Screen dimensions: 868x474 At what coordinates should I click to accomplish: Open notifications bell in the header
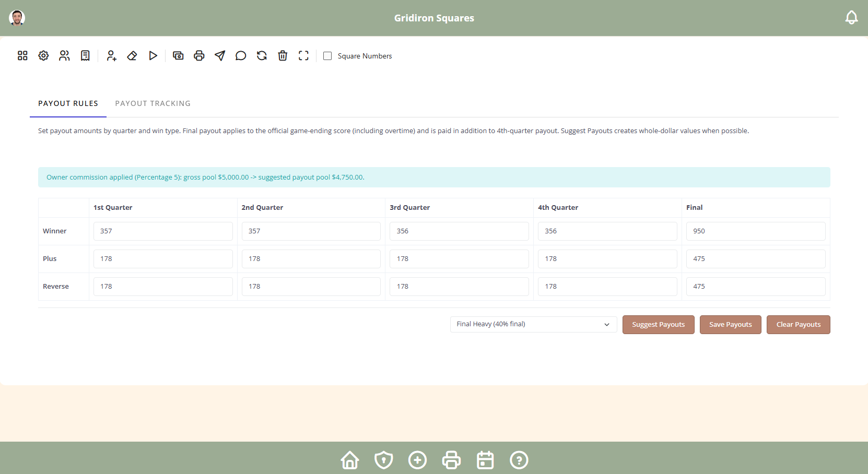pos(851,18)
